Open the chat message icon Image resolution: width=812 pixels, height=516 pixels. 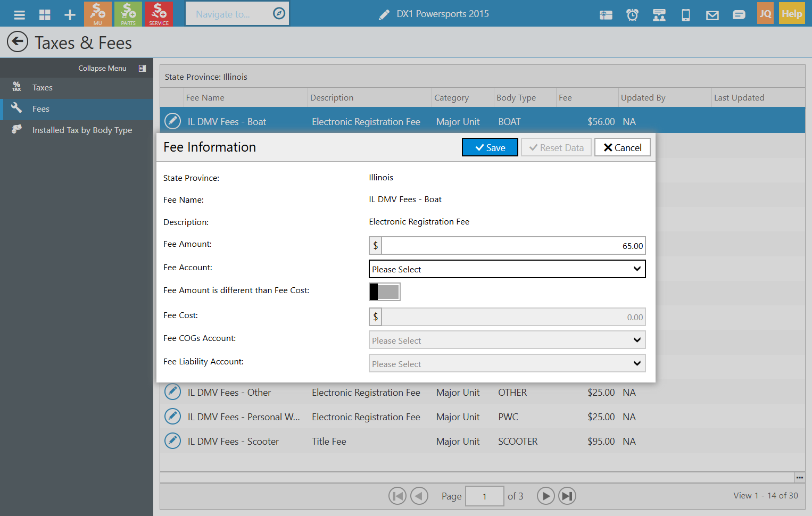coord(739,15)
